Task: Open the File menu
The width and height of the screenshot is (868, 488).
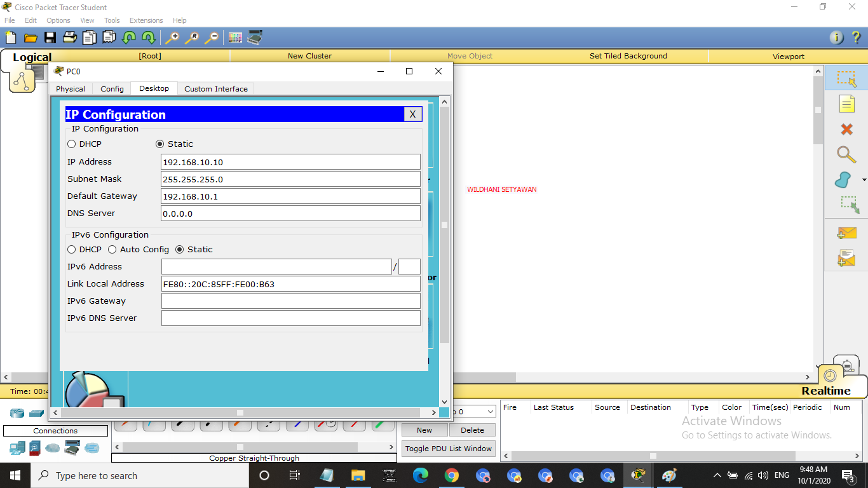Action: pyautogui.click(x=10, y=20)
